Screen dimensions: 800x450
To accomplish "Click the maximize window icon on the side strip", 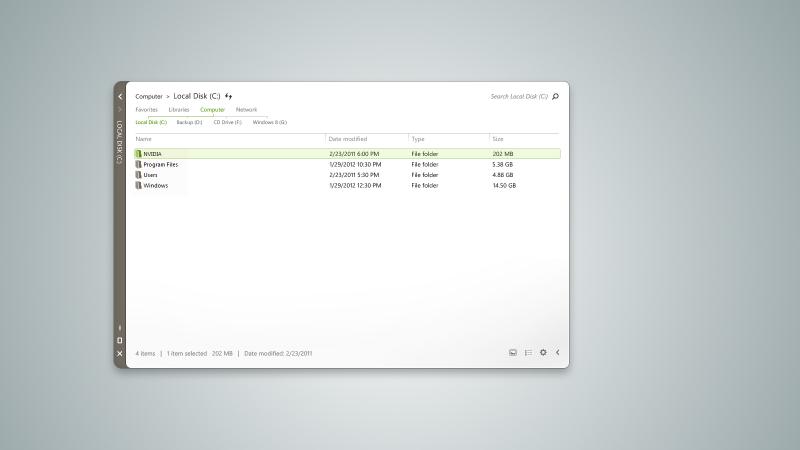I will click(120, 340).
